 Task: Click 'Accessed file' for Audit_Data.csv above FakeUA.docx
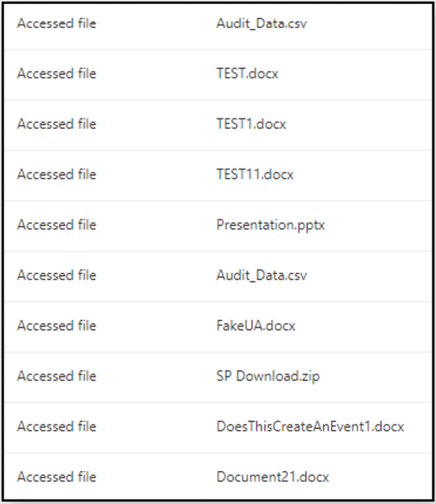click(x=57, y=275)
